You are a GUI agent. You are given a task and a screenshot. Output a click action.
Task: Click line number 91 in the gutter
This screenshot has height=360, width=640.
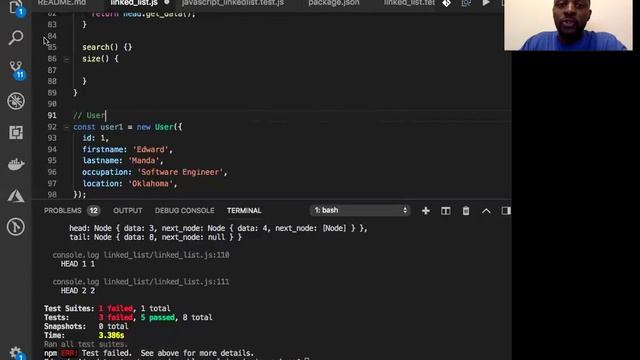click(x=52, y=116)
